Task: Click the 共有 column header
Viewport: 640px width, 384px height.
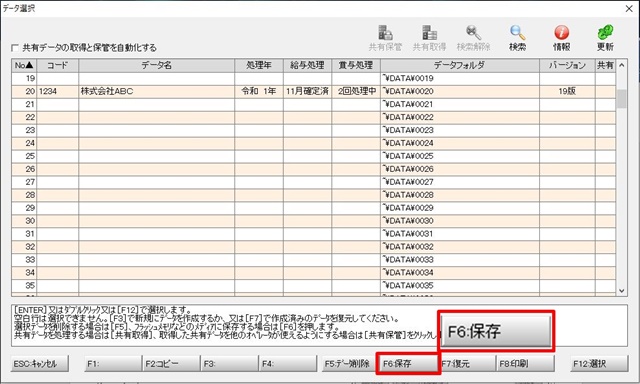Action: point(605,65)
